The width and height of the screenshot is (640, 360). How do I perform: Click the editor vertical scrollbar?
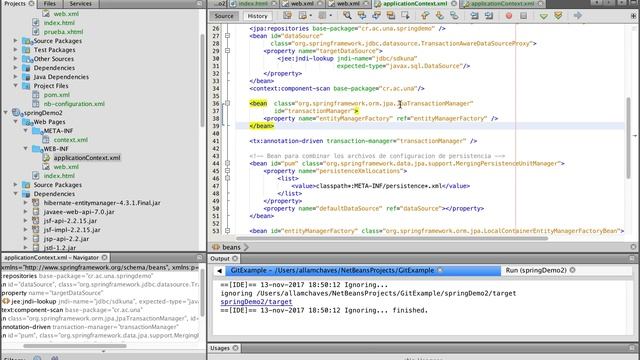(629, 138)
